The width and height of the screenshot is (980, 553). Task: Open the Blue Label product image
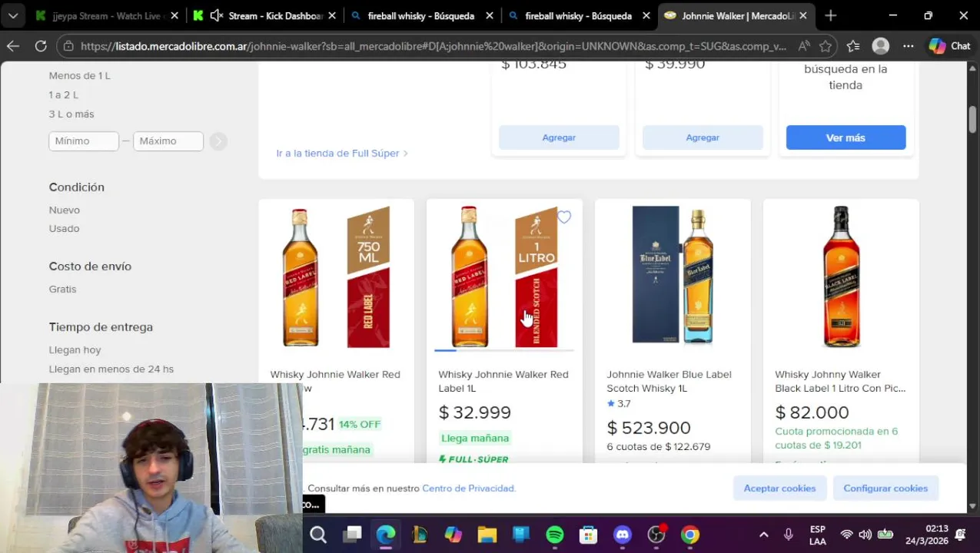point(673,276)
